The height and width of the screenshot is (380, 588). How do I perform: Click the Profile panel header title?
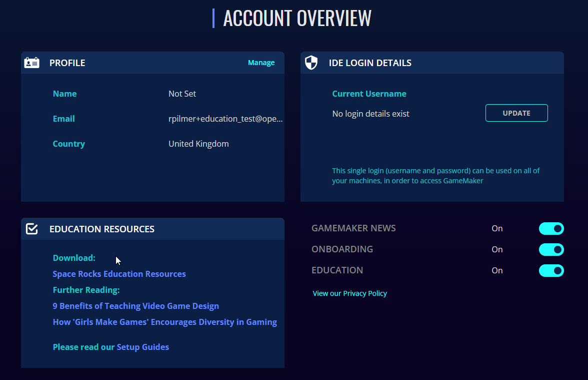pyautogui.click(x=67, y=63)
